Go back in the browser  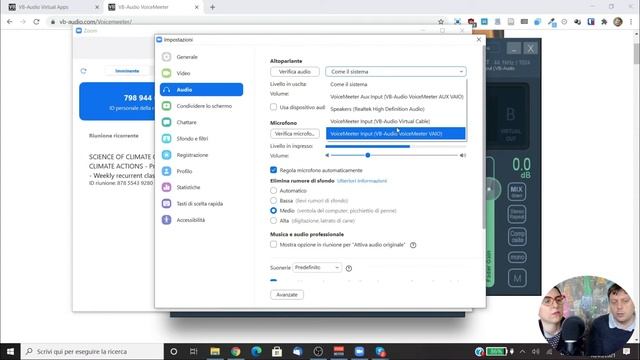(9, 22)
